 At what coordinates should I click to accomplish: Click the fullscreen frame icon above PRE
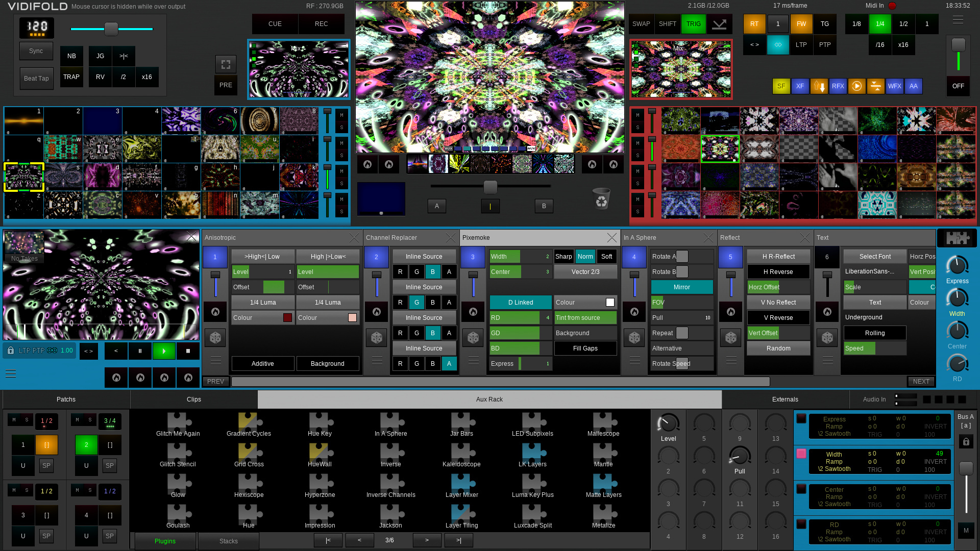point(226,64)
